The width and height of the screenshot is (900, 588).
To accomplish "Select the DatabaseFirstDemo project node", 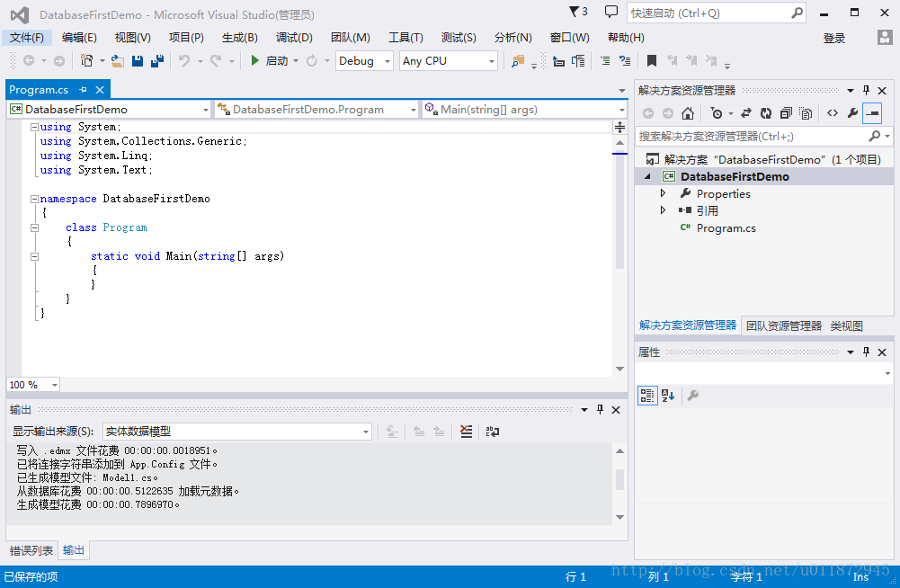I will point(735,176).
